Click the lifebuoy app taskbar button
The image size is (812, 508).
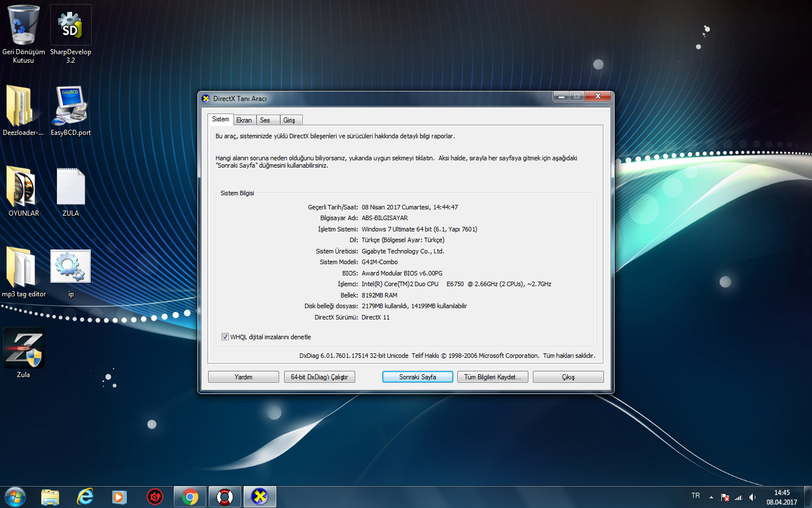[x=225, y=497]
